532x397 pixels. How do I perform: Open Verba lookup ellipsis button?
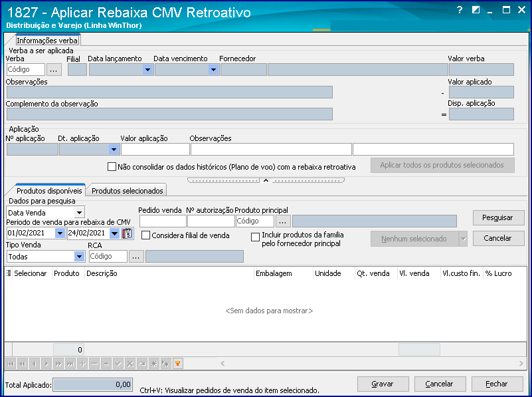tap(54, 70)
